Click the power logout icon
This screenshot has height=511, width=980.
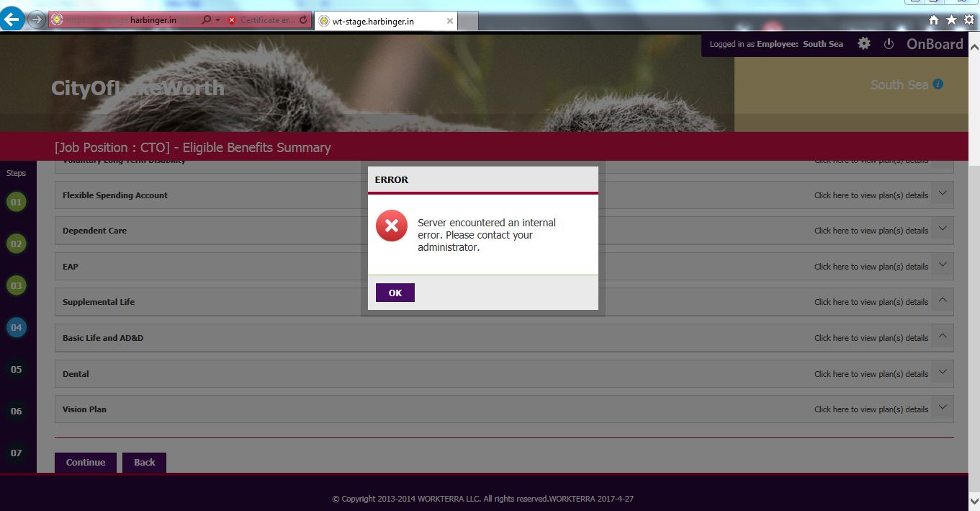pos(889,44)
